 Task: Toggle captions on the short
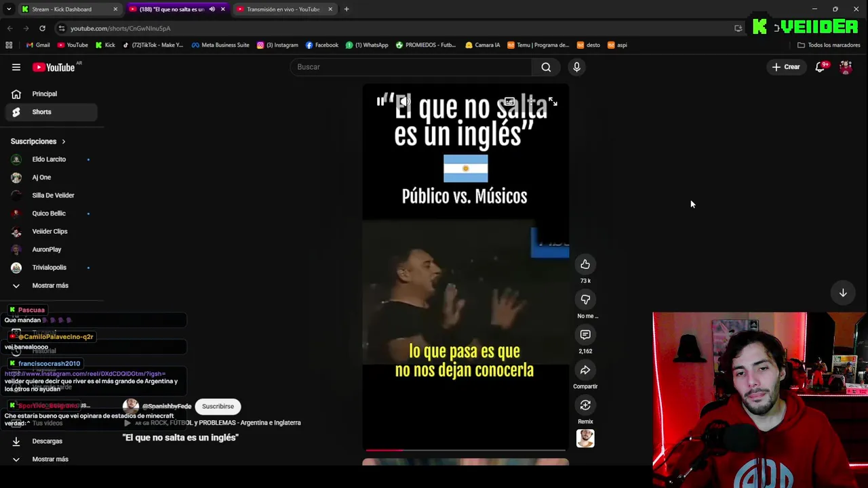[x=509, y=102]
